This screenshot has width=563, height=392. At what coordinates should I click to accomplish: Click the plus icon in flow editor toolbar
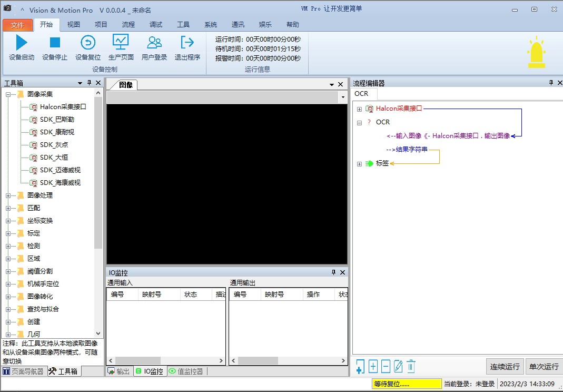click(x=373, y=367)
